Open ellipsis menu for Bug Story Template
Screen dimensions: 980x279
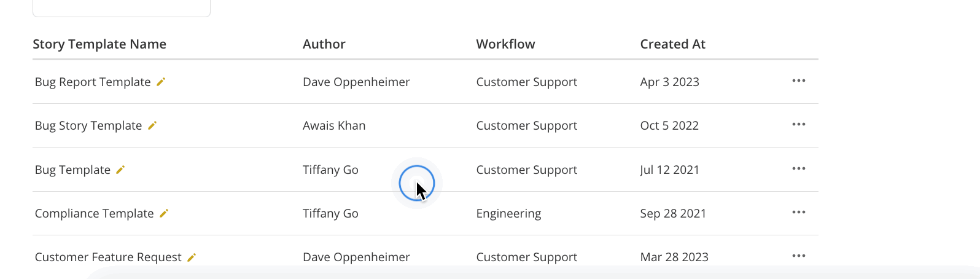pos(798,125)
